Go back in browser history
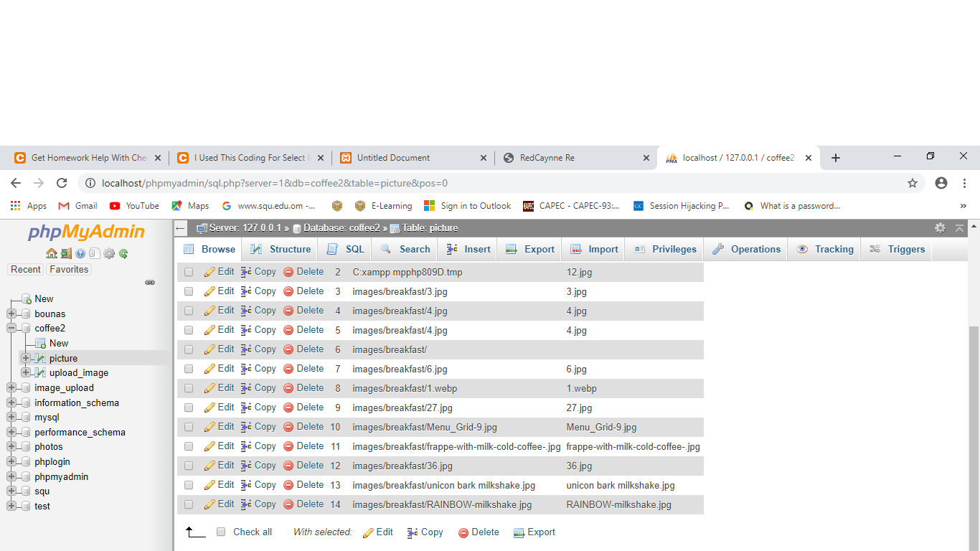Viewport: 980px width, 551px height. [x=16, y=183]
